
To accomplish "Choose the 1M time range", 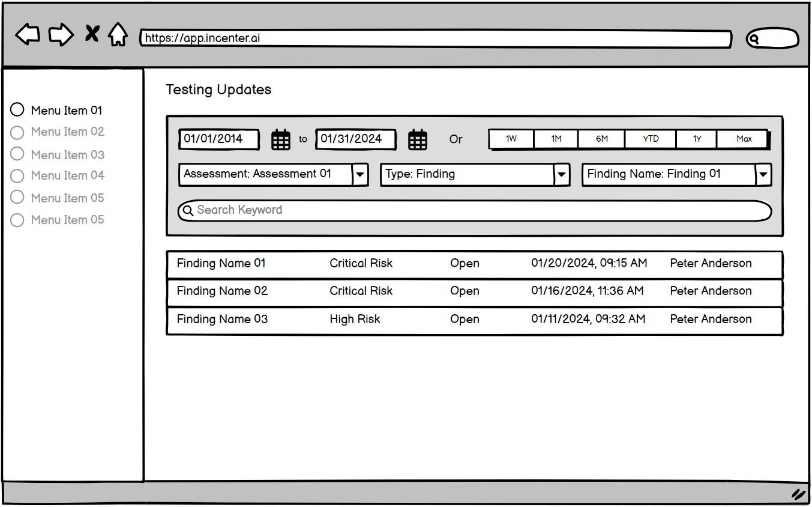I will click(556, 139).
